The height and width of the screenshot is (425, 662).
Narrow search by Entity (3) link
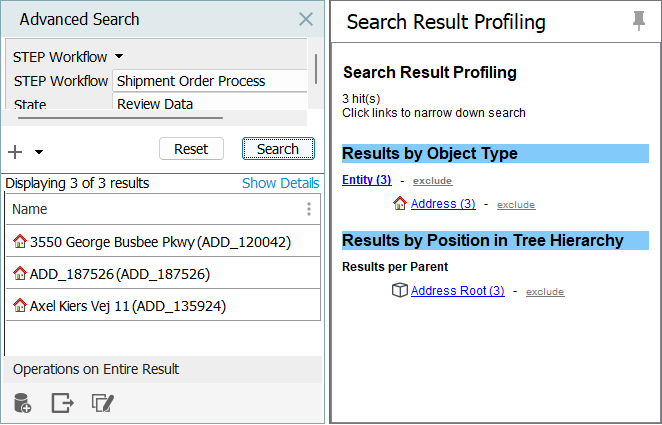click(x=366, y=180)
